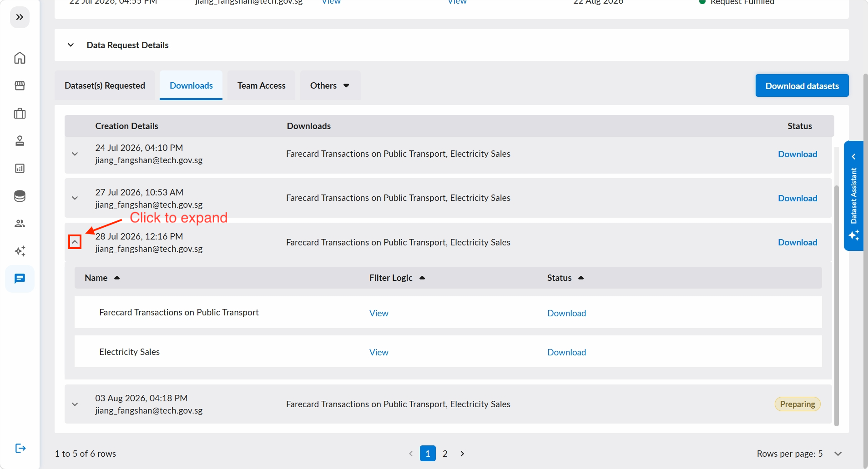Screen dimensions: 868x469
Task: Open the people group icon in sidebar
Action: tap(20, 223)
